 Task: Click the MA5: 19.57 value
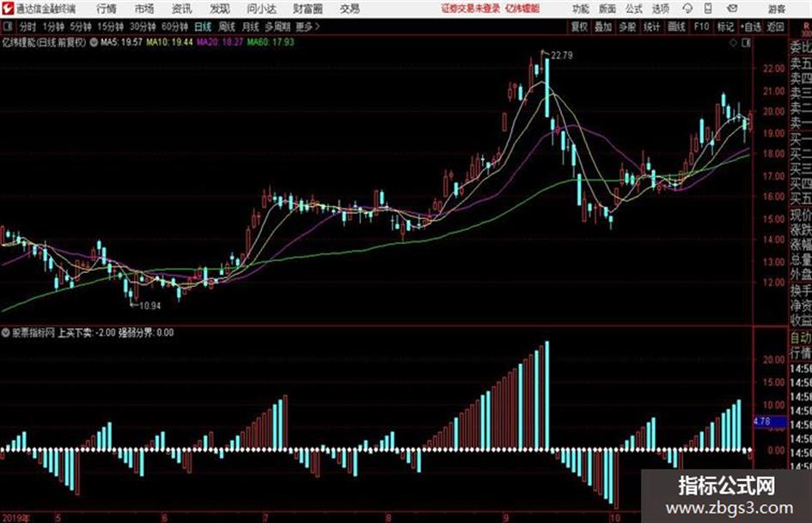[121, 42]
